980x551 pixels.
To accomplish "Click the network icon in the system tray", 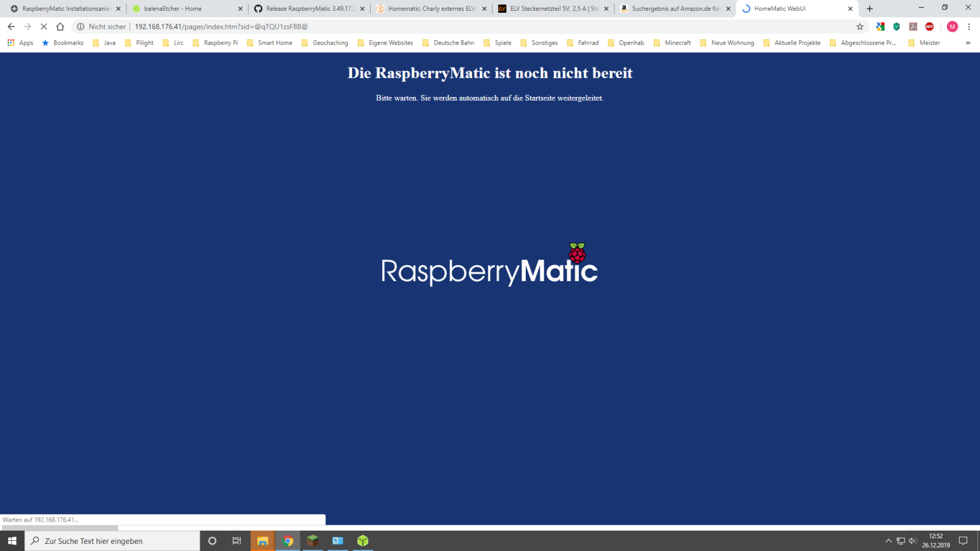I will [900, 541].
